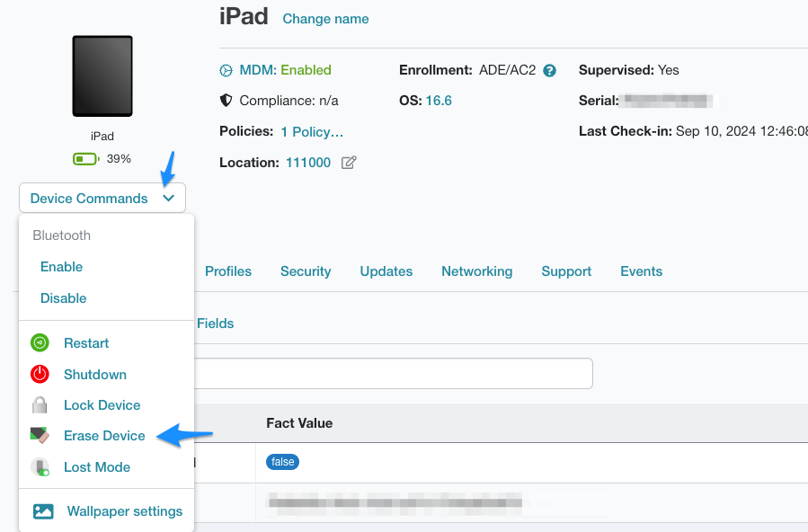Click the Lost Mode icon
Image resolution: width=808 pixels, height=532 pixels.
[40, 467]
